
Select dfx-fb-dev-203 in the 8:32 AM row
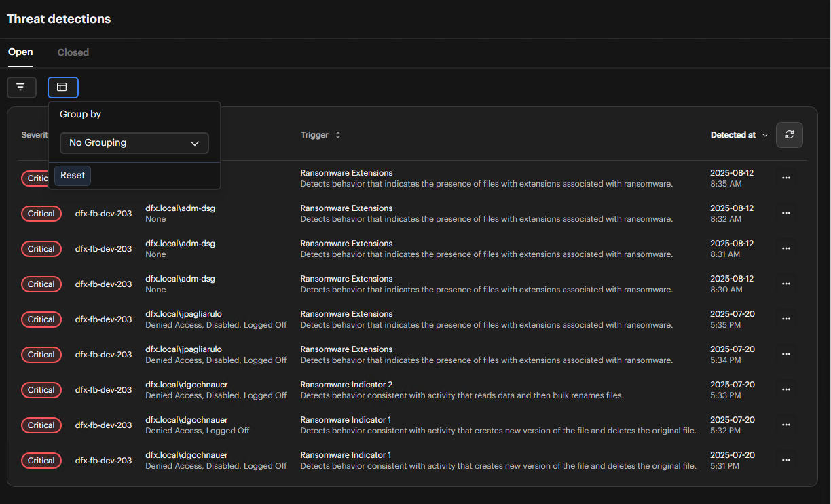(x=103, y=214)
